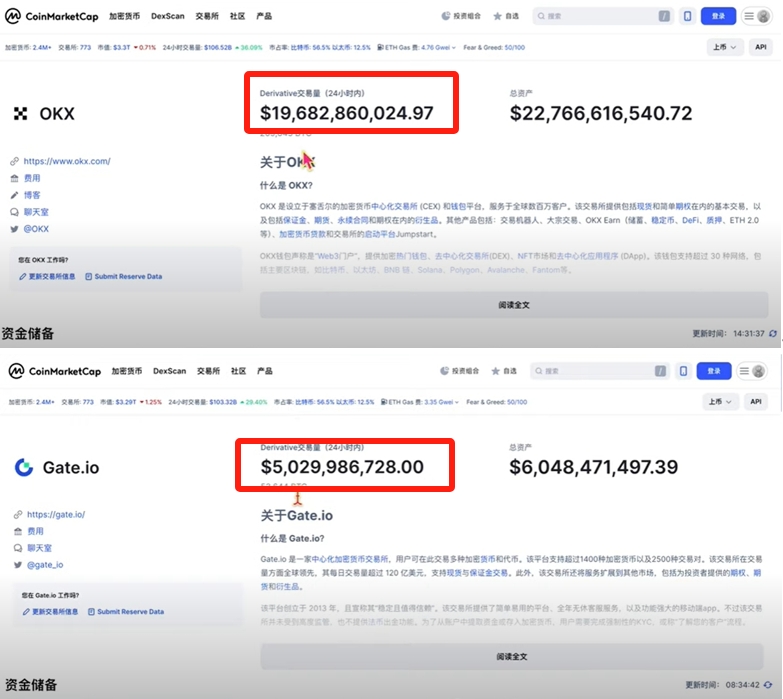
Task: Open the hamburger profile menu on Gate.io page
Action: (752, 371)
